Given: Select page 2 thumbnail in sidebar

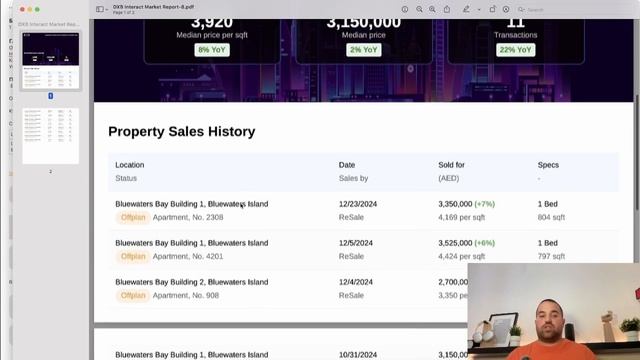Looking at the screenshot, I should tap(51, 136).
